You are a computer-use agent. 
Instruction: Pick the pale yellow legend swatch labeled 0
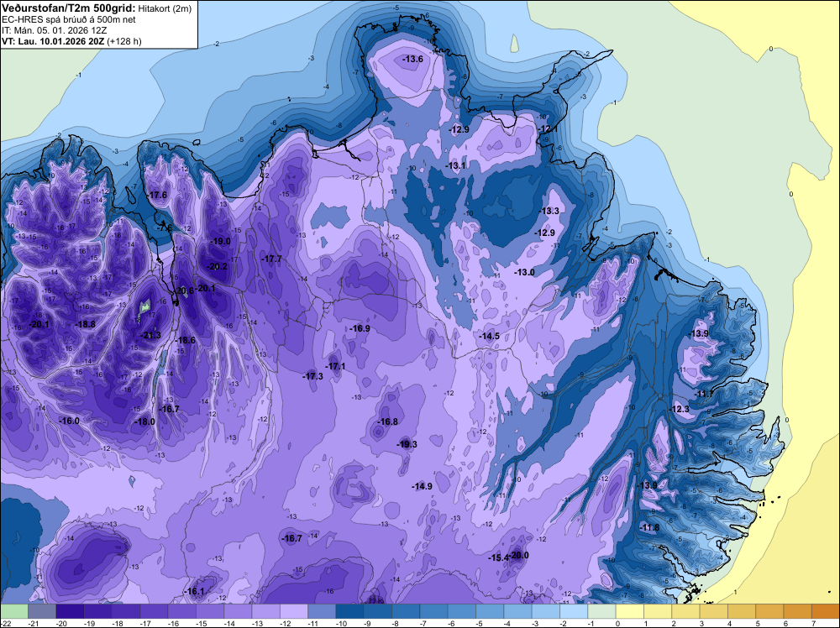[629, 611]
